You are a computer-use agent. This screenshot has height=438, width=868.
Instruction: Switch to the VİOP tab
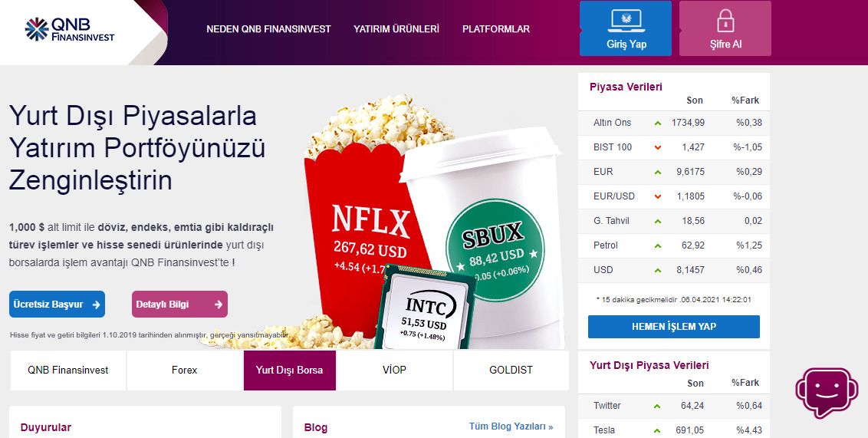(394, 370)
